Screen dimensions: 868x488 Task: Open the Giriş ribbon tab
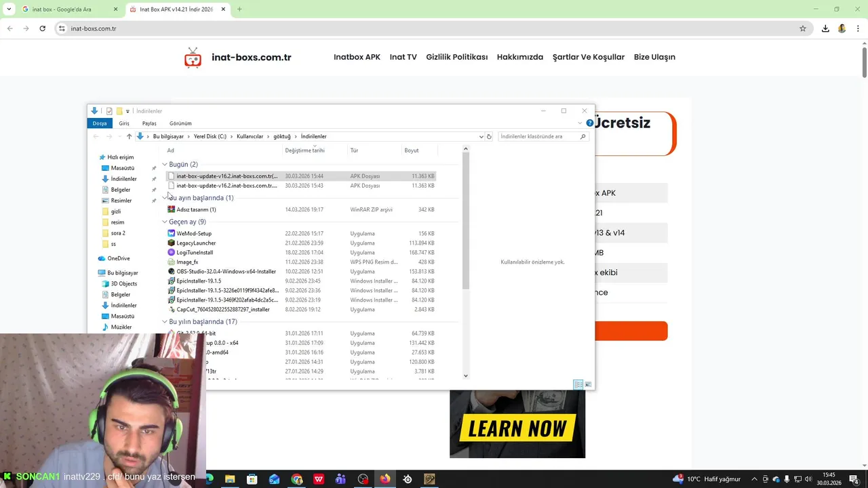[x=124, y=123]
